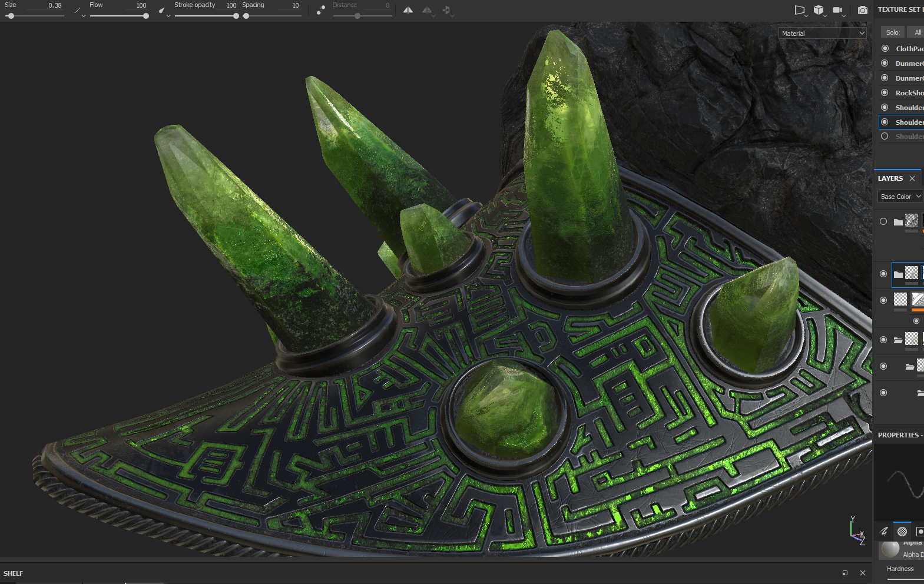Click the closed folder icon of the hidden layer
924x584 pixels.
pos(898,222)
